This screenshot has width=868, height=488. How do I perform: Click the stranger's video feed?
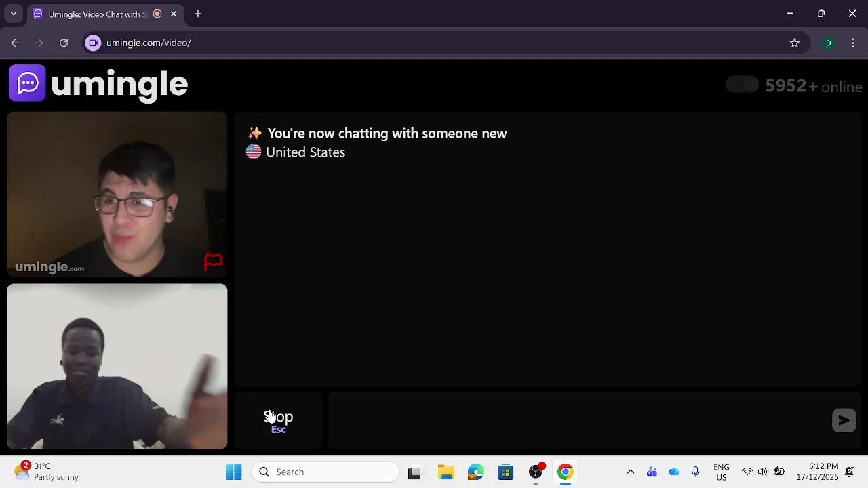pos(117,195)
